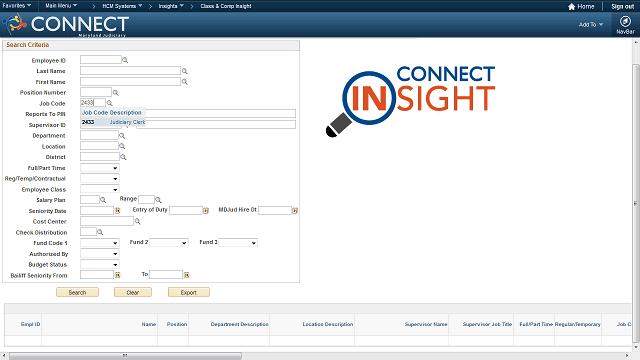Open the Salary Plan lookup magnifier

tap(103, 200)
